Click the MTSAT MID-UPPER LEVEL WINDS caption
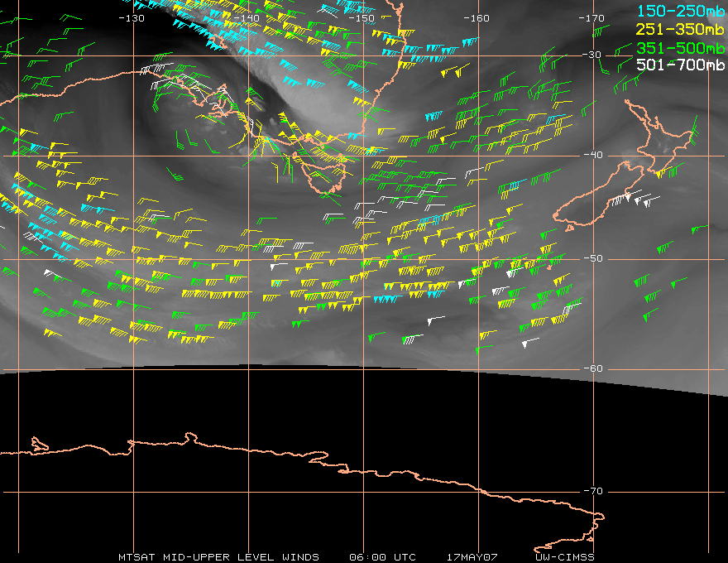728x563 pixels. [218, 557]
